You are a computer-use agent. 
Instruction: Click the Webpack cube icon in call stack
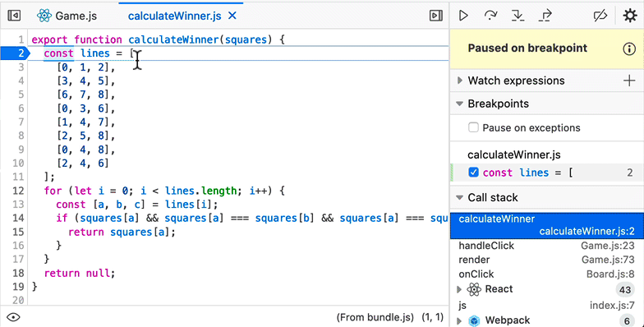point(474,320)
